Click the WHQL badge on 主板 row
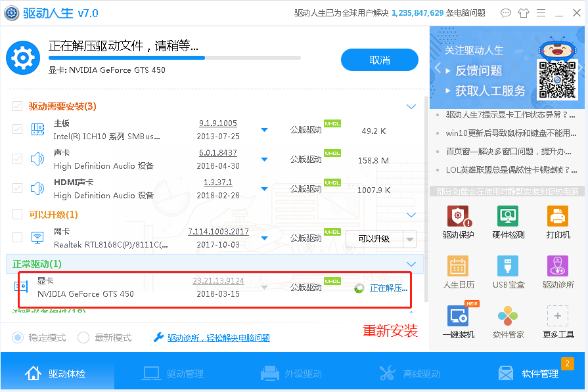 [x=332, y=123]
